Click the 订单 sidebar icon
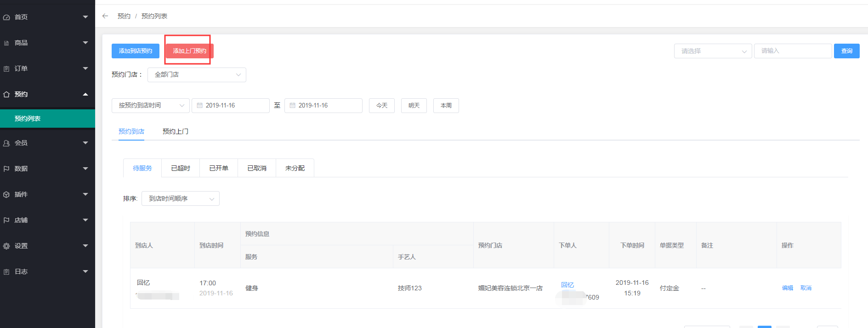868x328 pixels. (x=6, y=69)
